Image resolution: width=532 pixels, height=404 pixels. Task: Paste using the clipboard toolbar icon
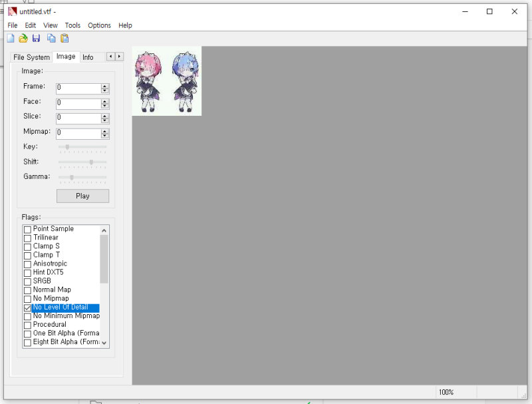(x=65, y=39)
